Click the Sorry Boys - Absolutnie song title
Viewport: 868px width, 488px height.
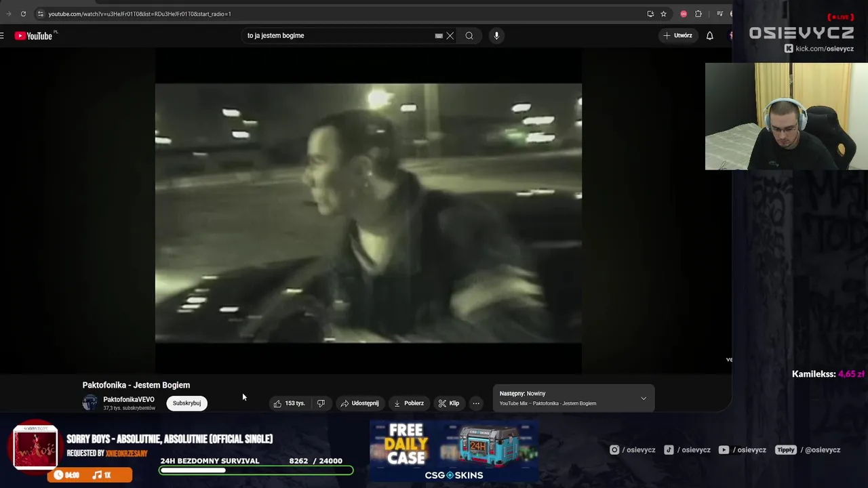[170, 439]
